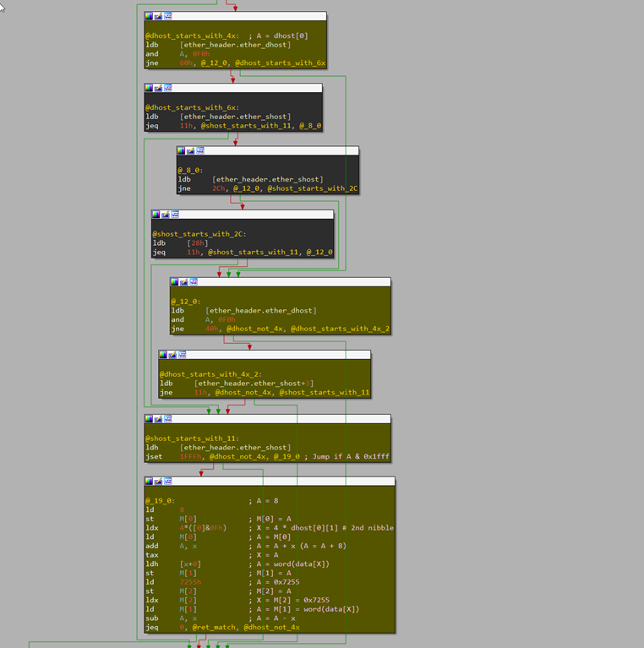The height and width of the screenshot is (648, 644).
Task: Click third title icon on @shost_starts_with_2C node
Action: click(175, 214)
